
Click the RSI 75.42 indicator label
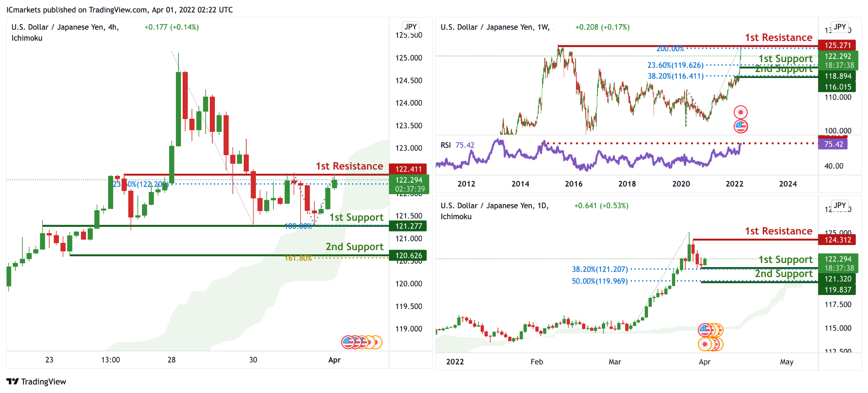pos(457,145)
